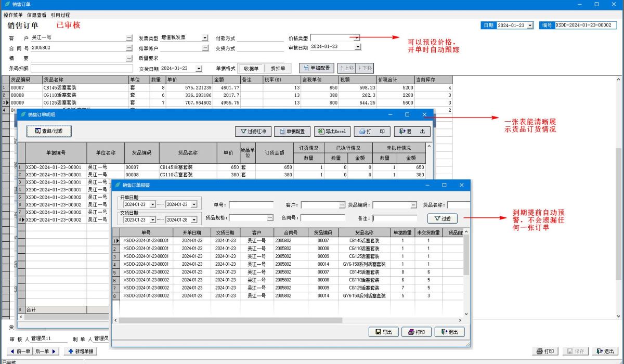This screenshot has width=624, height=364.
Task: Click the 销售订单报警 vertical scrollbar
Action: [466, 260]
